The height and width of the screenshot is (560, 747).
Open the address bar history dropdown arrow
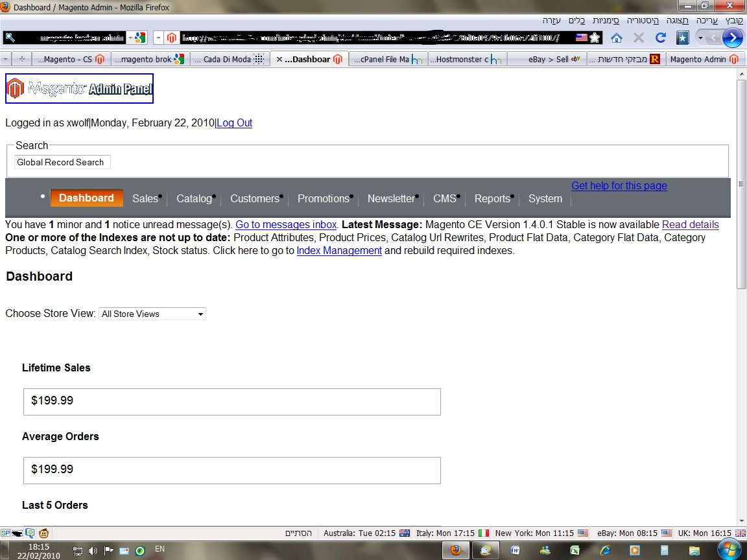pos(158,38)
